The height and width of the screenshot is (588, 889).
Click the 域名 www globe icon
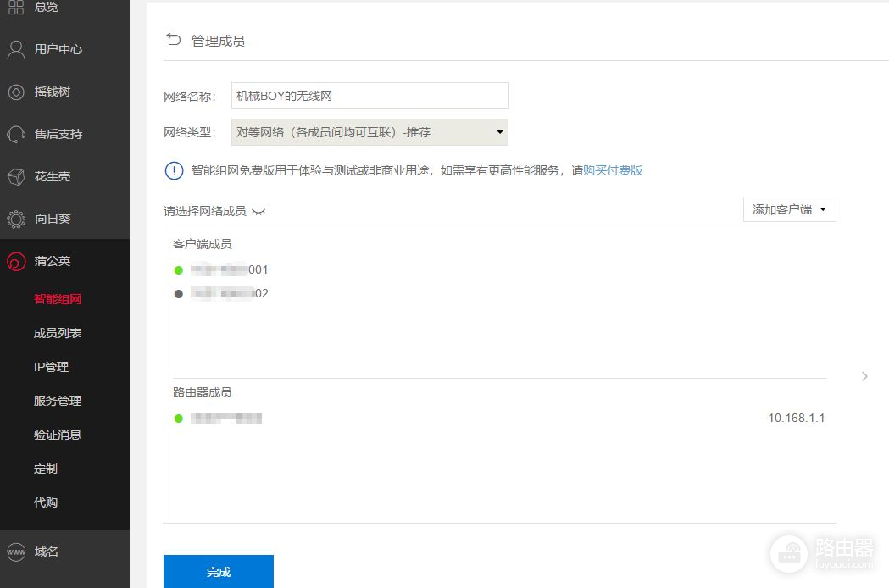click(x=16, y=552)
